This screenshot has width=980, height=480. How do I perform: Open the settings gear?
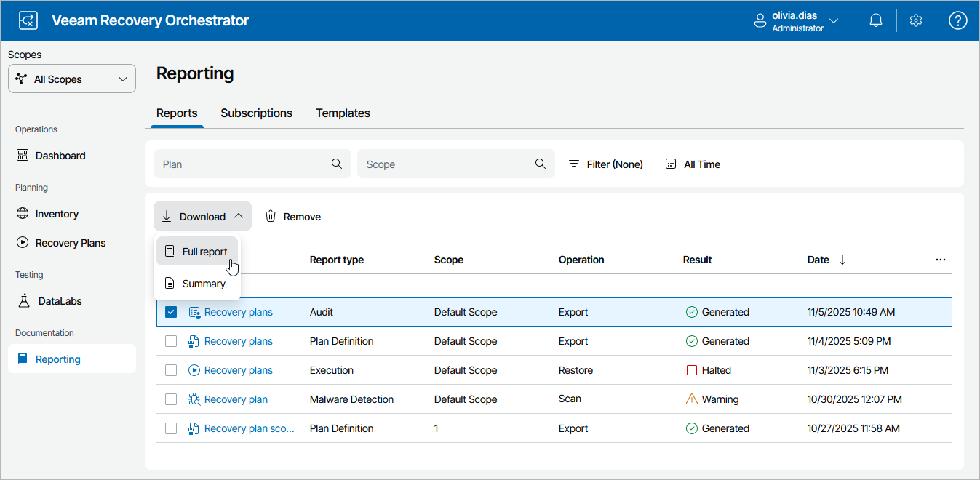916,21
